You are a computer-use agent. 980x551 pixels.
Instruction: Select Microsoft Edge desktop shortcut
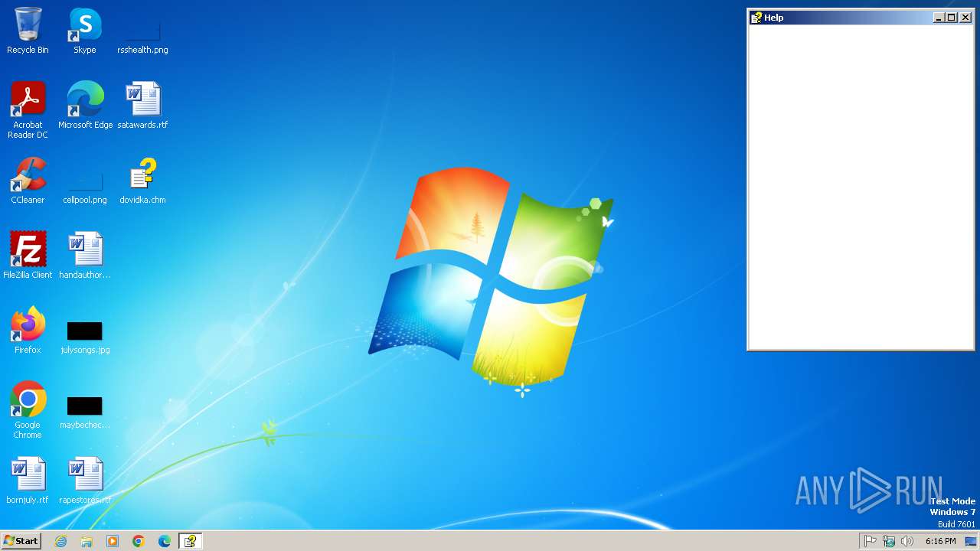(85, 106)
